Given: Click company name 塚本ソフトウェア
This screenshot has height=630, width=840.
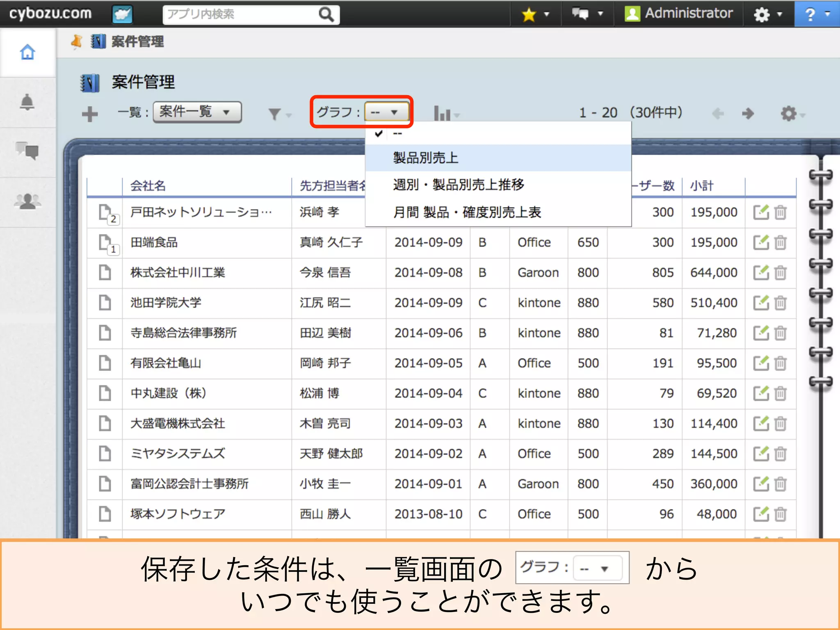Looking at the screenshot, I should point(178,514).
